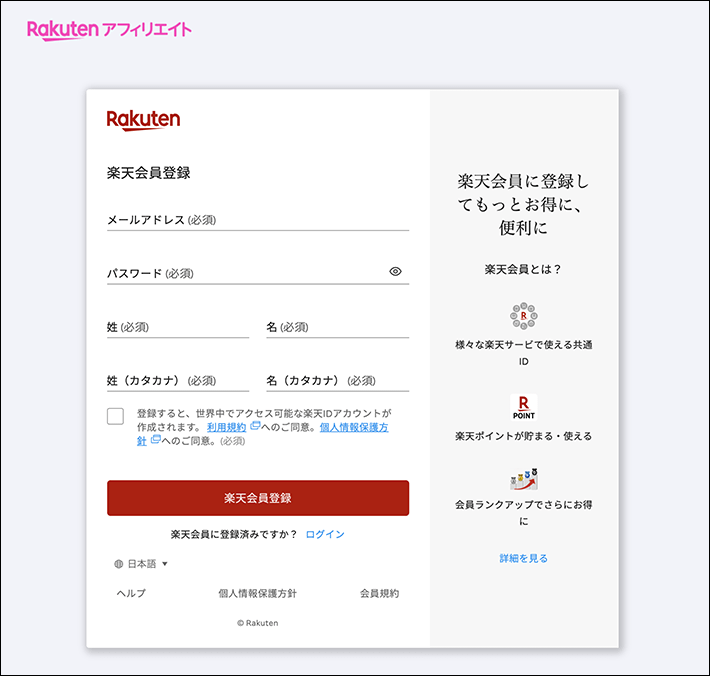Click external-link icon next to 利用規約
This screenshot has width=710, height=676.
pos(255,426)
